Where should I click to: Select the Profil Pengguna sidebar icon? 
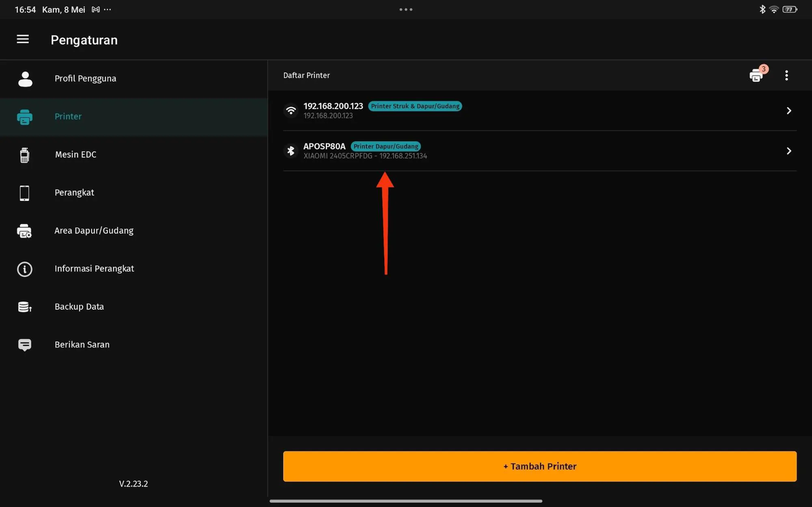tap(25, 78)
